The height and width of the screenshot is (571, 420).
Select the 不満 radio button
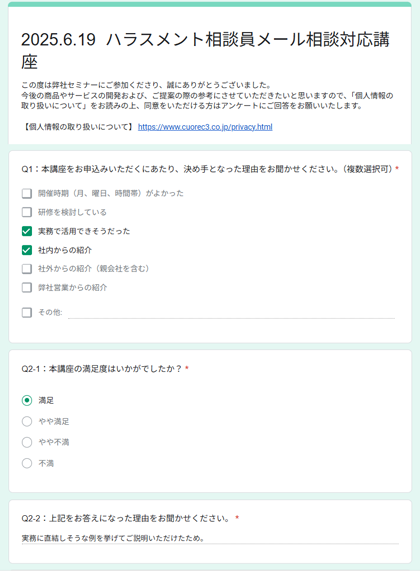pyautogui.click(x=27, y=463)
